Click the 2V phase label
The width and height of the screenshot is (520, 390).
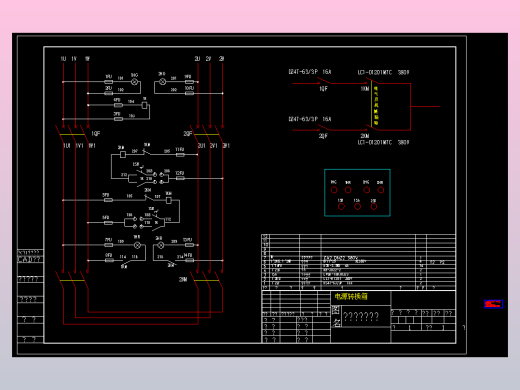pyautogui.click(x=208, y=59)
